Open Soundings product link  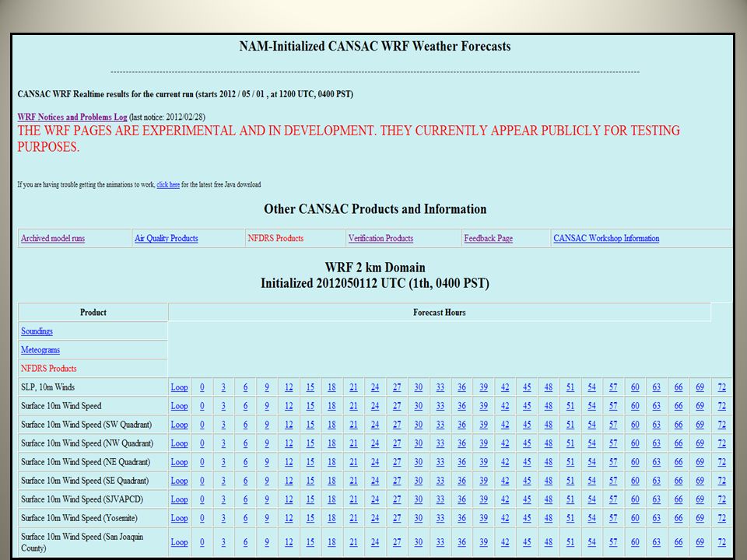pos(37,331)
